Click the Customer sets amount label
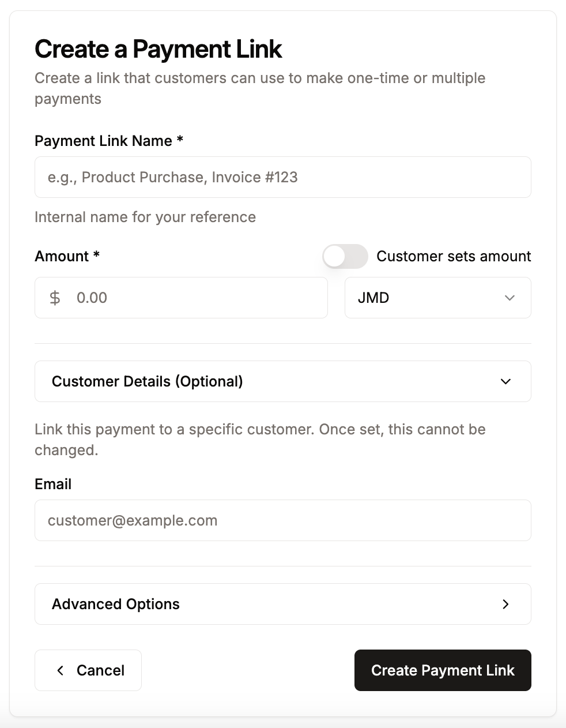The width and height of the screenshot is (566, 728). [x=454, y=256]
